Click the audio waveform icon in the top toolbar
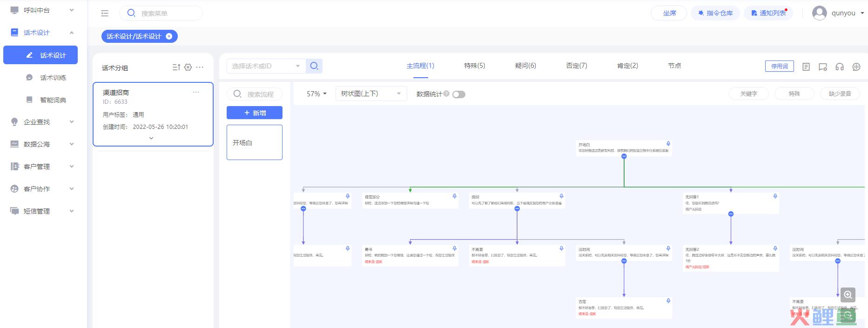The height and width of the screenshot is (328, 868). coord(856,67)
